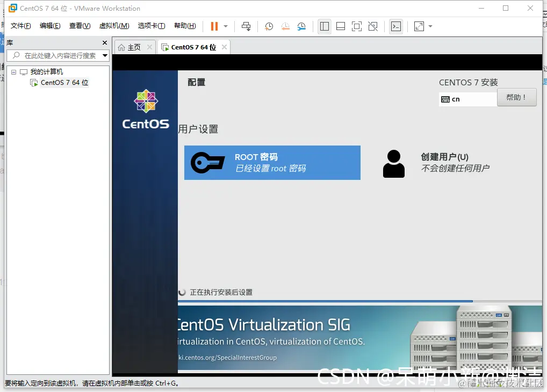547x392 pixels.
Task: Open the 虚拟机(M) menu
Action: coord(114,26)
